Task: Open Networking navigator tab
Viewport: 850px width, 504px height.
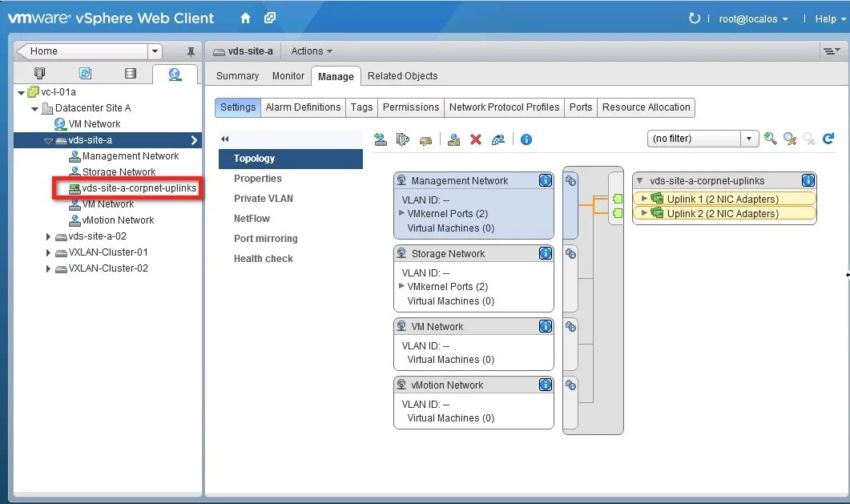Action: [175, 74]
